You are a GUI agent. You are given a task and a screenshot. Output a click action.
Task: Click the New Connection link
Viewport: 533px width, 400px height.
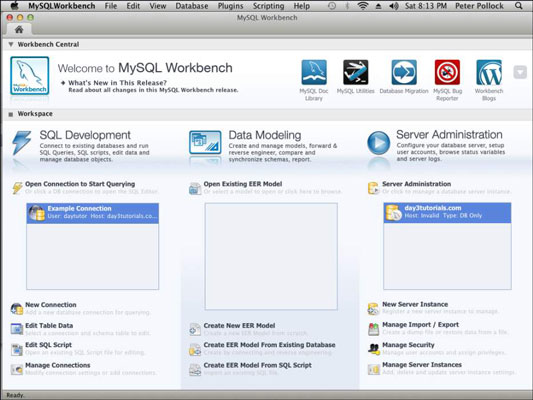pyautogui.click(x=51, y=305)
